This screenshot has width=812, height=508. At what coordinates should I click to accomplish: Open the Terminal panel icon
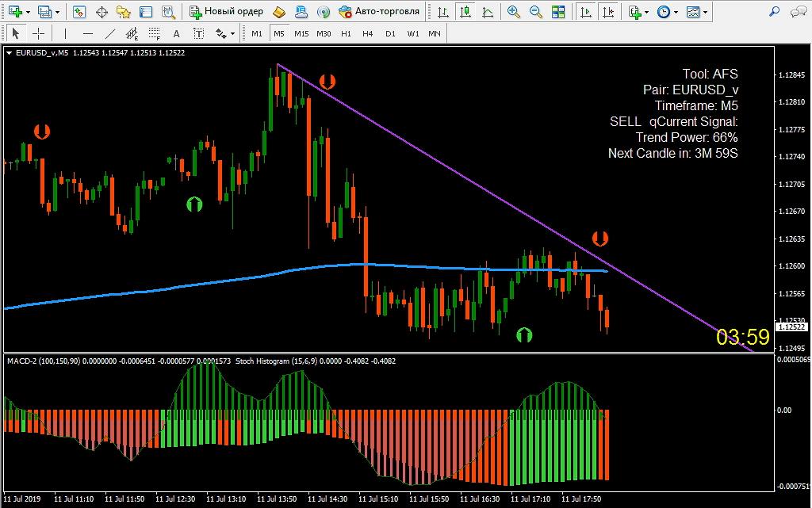coord(146,12)
